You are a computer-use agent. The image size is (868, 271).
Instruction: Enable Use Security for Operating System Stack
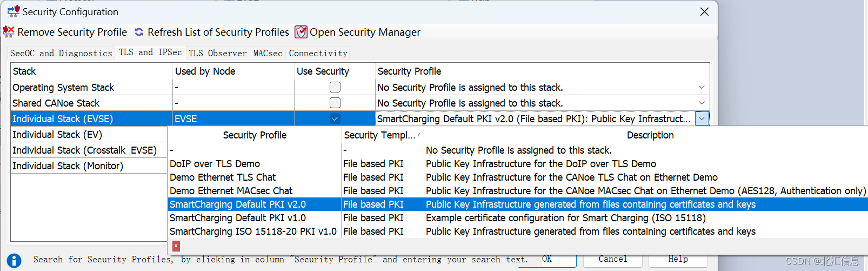coord(335,87)
